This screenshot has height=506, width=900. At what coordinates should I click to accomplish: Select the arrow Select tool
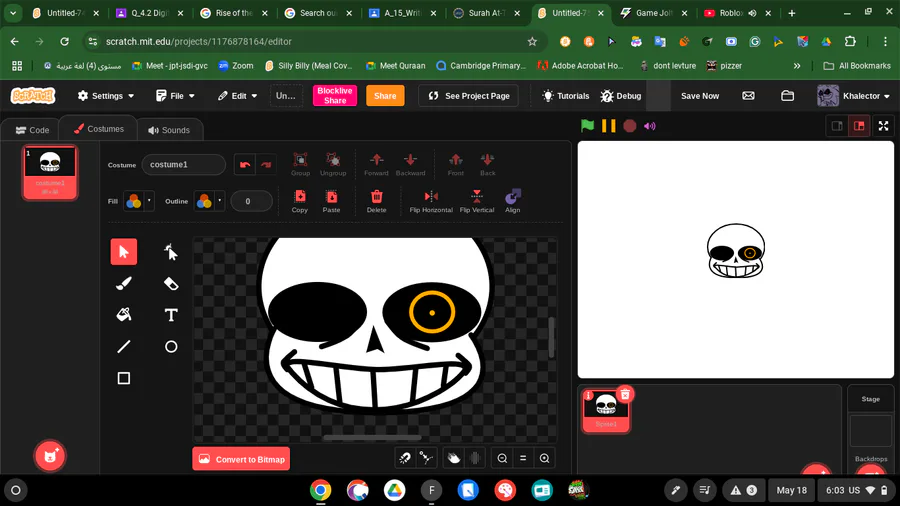coord(123,252)
